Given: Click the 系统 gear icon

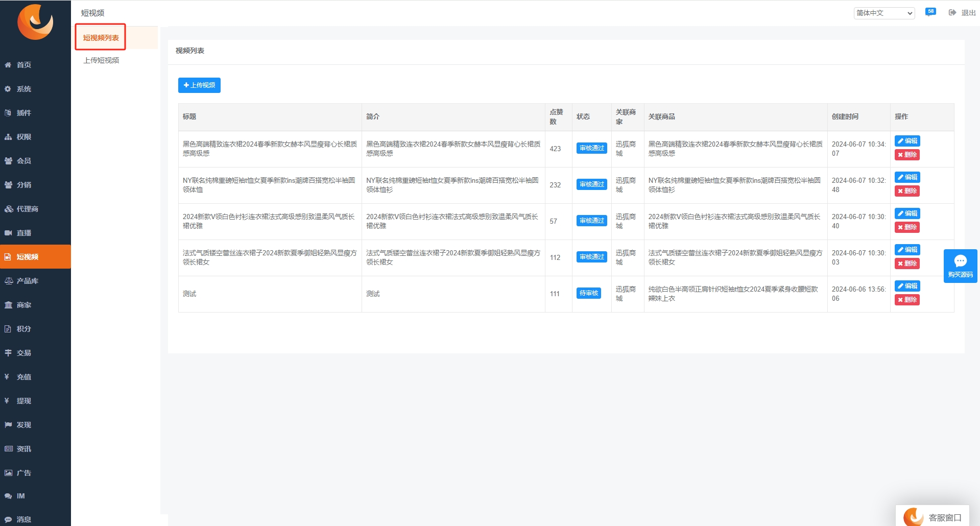Looking at the screenshot, I should click(8, 89).
